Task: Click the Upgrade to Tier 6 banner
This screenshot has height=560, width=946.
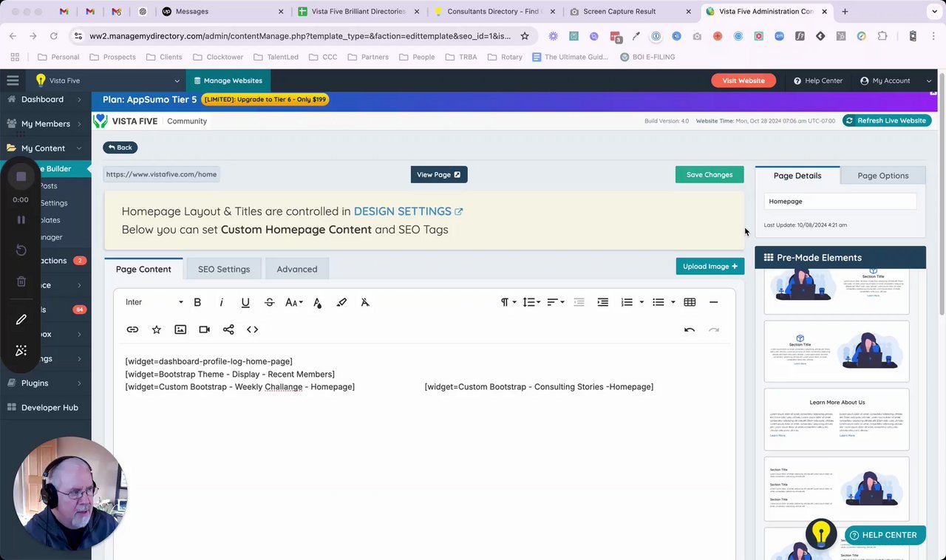Action: (265, 100)
